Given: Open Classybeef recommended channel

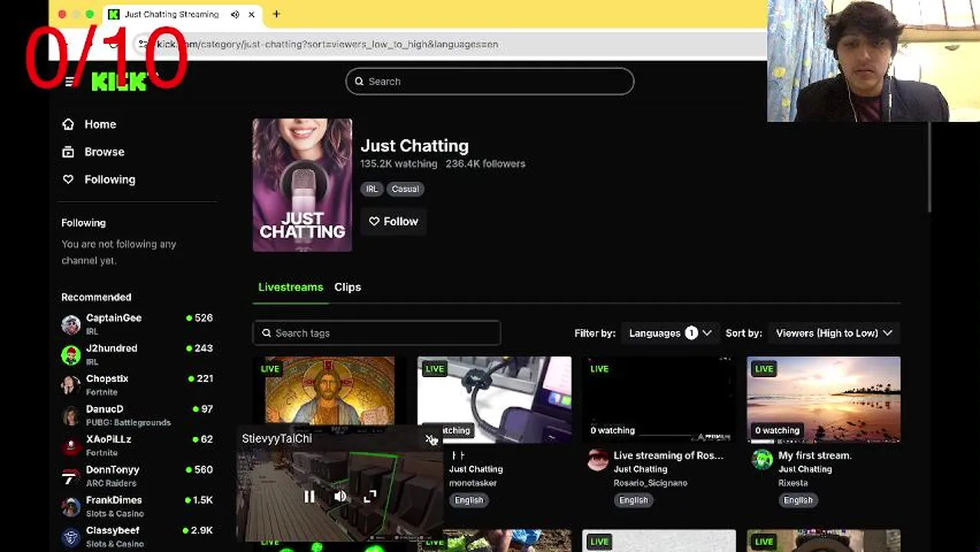Looking at the screenshot, I should pyautogui.click(x=137, y=537).
